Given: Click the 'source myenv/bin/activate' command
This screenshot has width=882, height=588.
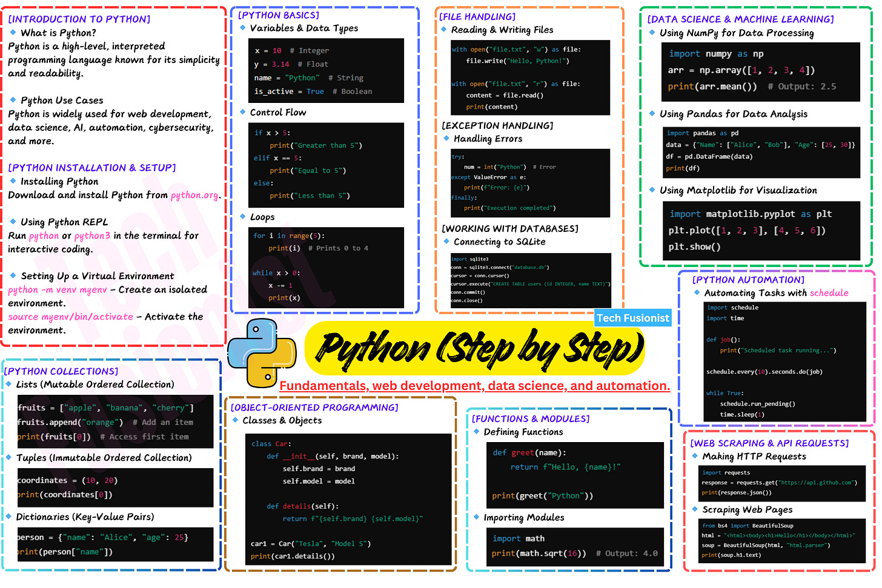Looking at the screenshot, I should pyautogui.click(x=71, y=317).
